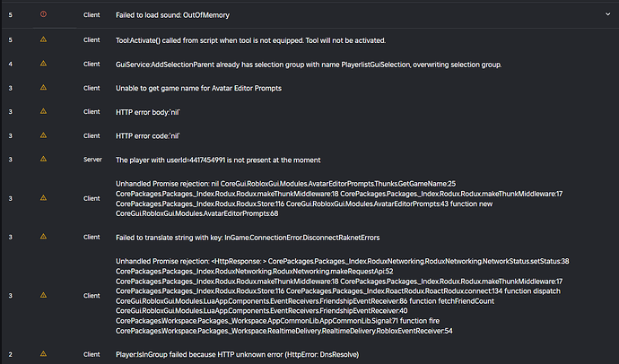
Task: Click warning icon next to HTTP error body
Action: point(43,111)
